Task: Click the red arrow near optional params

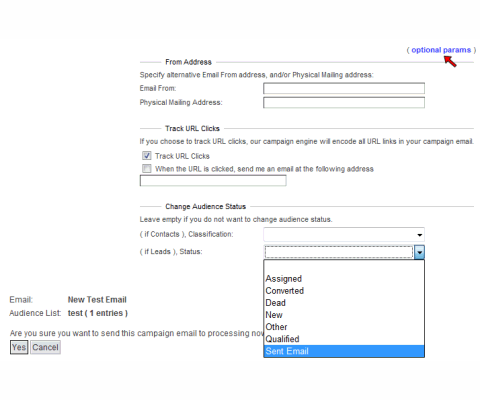Action: (450, 61)
